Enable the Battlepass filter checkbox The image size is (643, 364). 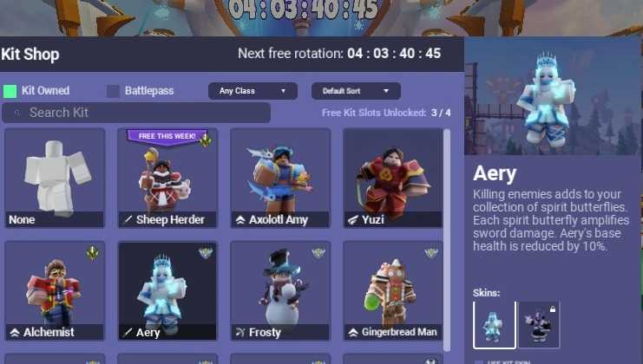click(x=113, y=91)
